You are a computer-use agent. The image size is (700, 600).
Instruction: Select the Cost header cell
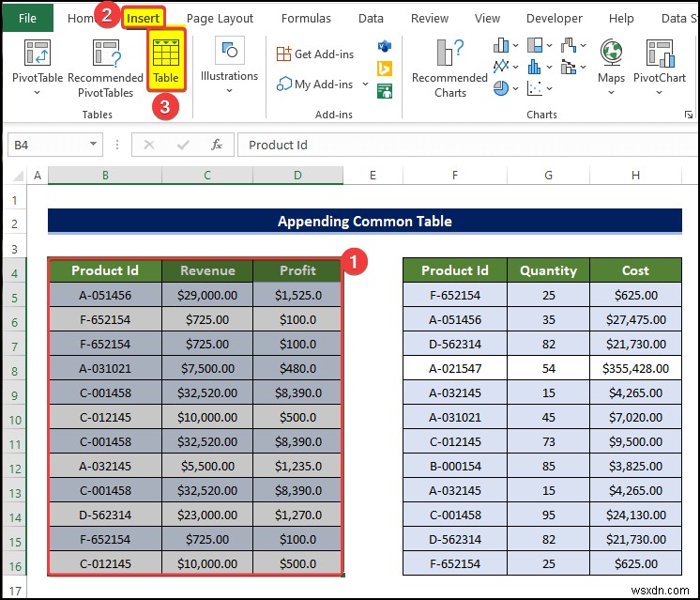(635, 270)
